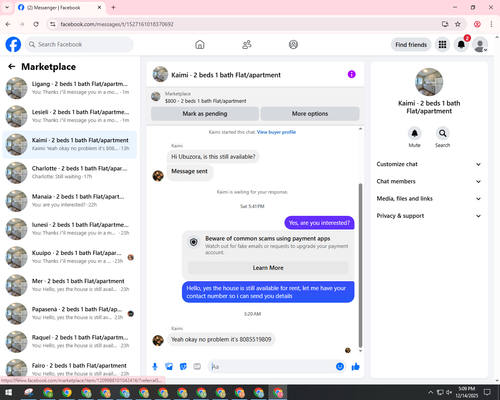Screen dimensions: 500x400
Task: Click Mark as pending button
Action: [x=205, y=114]
